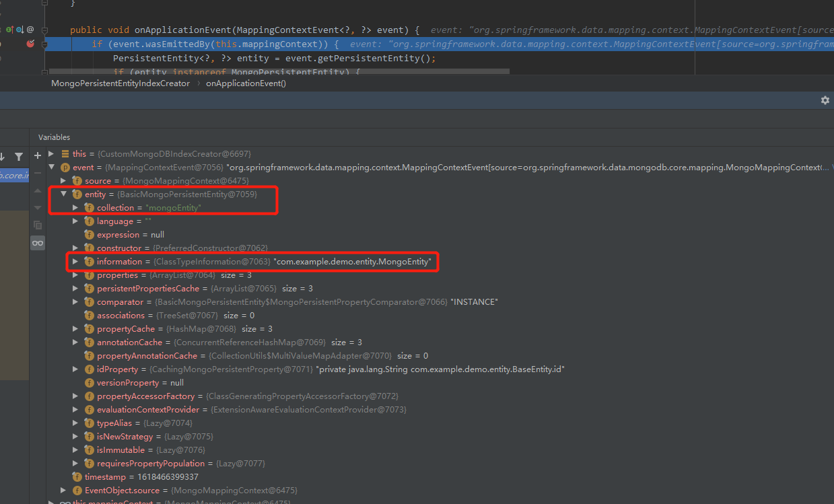Select the Variables panel tab

pyautogui.click(x=54, y=137)
